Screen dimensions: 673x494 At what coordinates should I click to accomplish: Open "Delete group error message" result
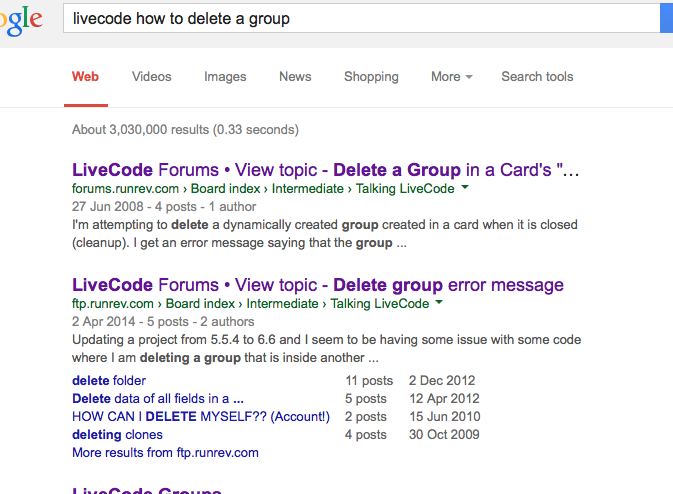click(x=318, y=286)
